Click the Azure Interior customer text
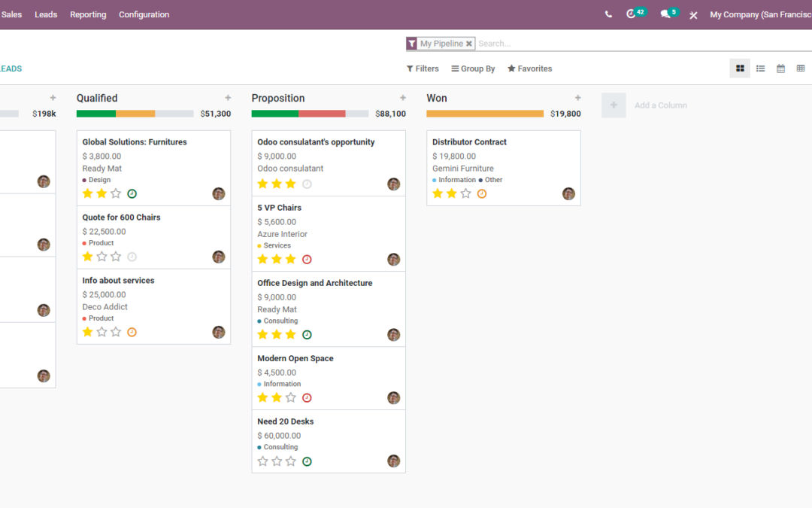 tap(282, 234)
